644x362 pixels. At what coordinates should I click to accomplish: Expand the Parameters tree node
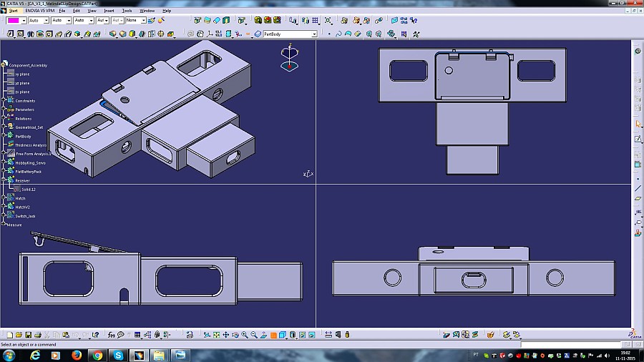pyautogui.click(x=4, y=109)
